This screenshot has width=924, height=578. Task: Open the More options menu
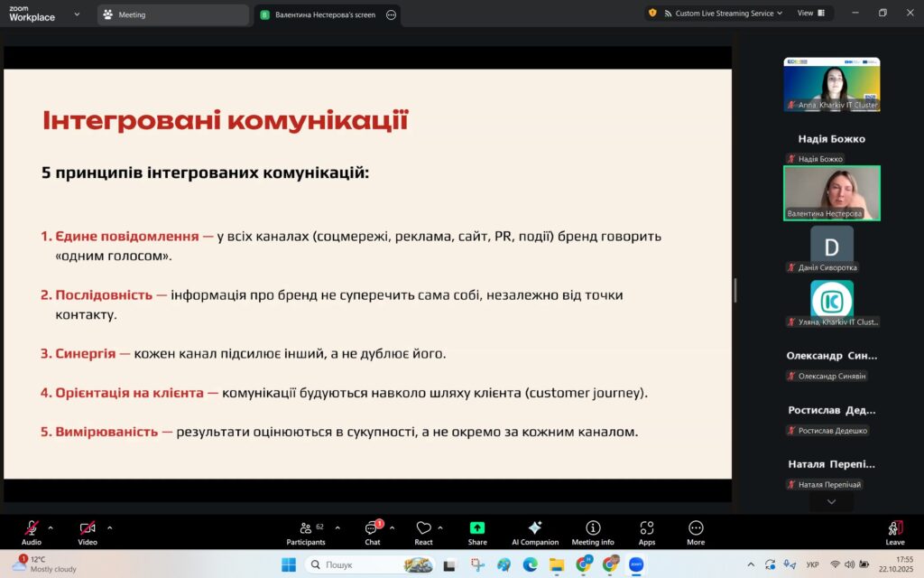point(695,532)
